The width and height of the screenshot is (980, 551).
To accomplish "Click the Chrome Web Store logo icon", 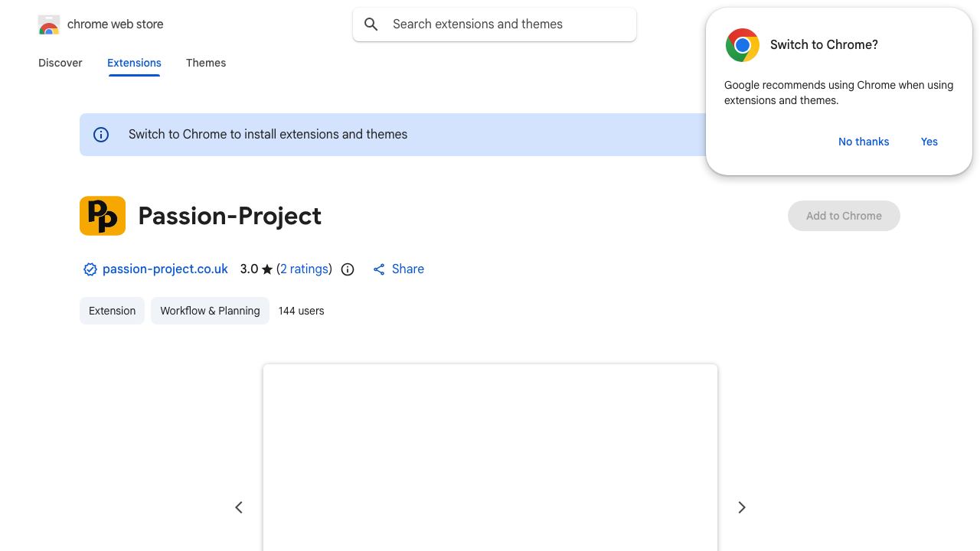I will [49, 24].
